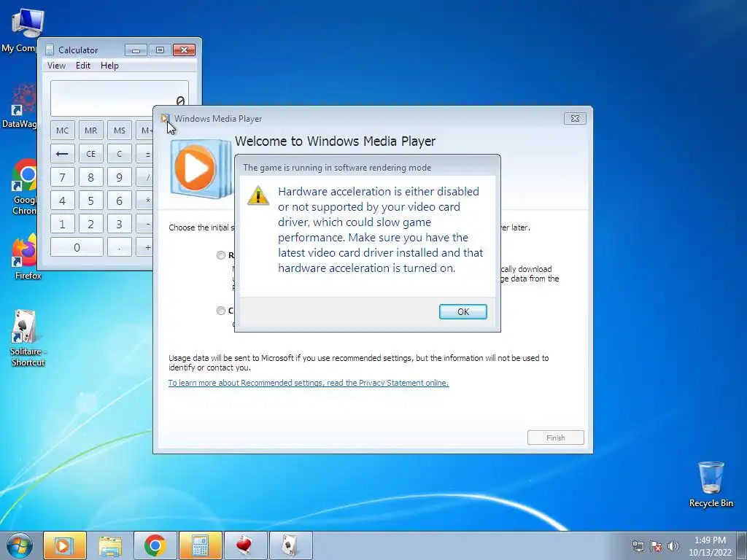747x560 pixels.
Task: Click the 0 key on the Calculator
Action: (77, 247)
